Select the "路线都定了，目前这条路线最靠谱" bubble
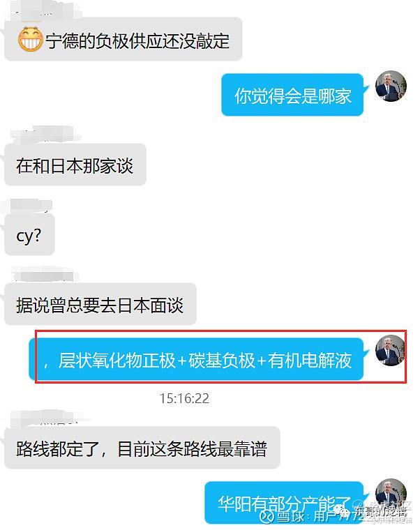Image resolution: width=420 pixels, height=530 pixels. pos(142,448)
